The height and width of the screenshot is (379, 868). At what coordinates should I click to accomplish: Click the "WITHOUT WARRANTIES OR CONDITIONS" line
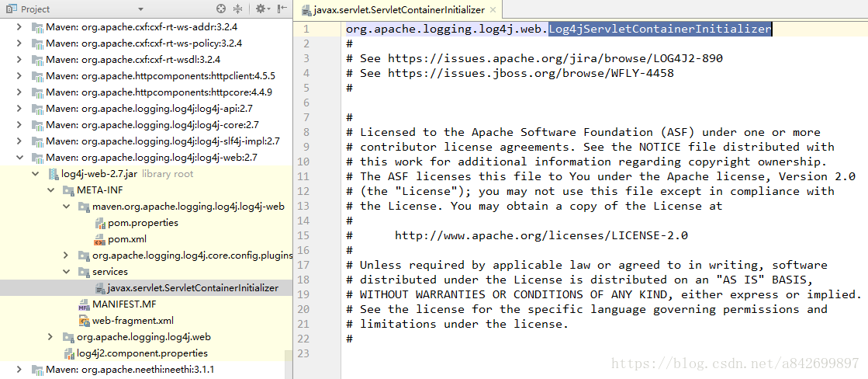click(604, 294)
